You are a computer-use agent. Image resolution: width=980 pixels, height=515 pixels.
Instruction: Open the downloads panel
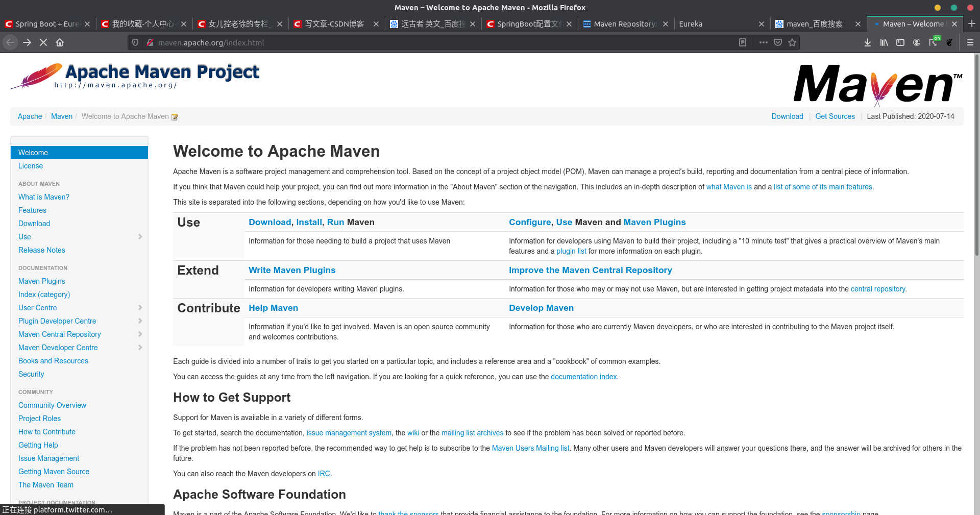tap(868, 42)
